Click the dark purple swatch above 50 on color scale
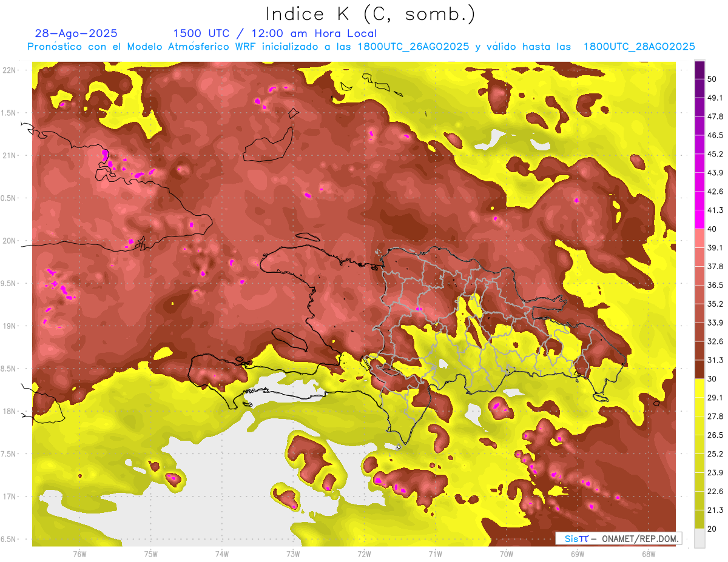Screen dimensions: 728x562 699,69
